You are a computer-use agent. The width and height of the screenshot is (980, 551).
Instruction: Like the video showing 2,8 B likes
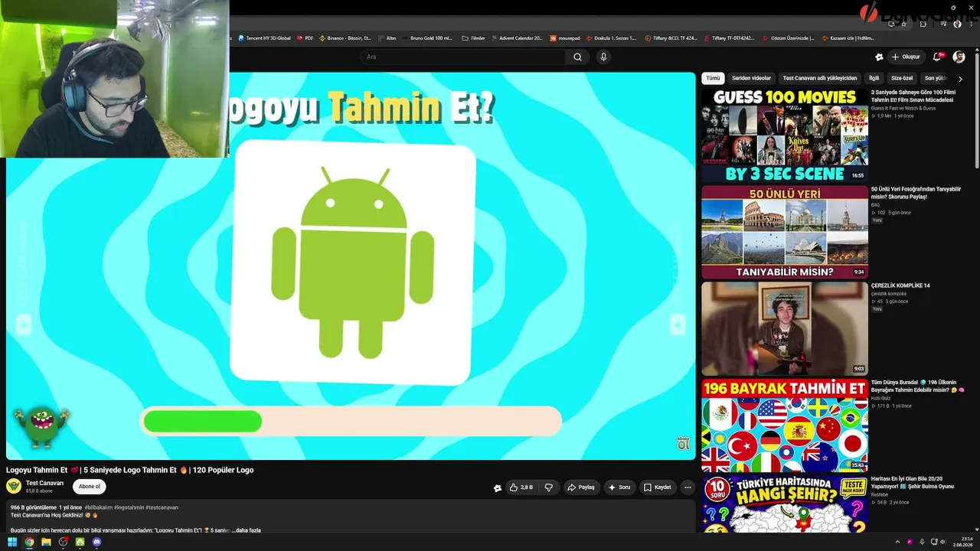521,487
